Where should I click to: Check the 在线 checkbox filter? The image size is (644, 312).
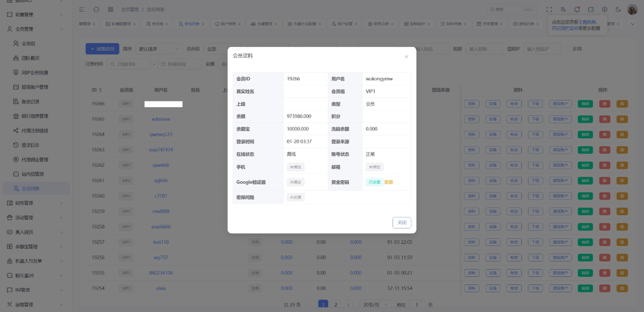tap(568, 49)
